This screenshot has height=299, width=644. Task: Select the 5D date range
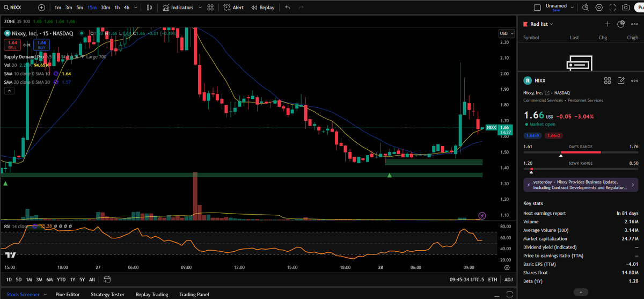click(x=18, y=280)
